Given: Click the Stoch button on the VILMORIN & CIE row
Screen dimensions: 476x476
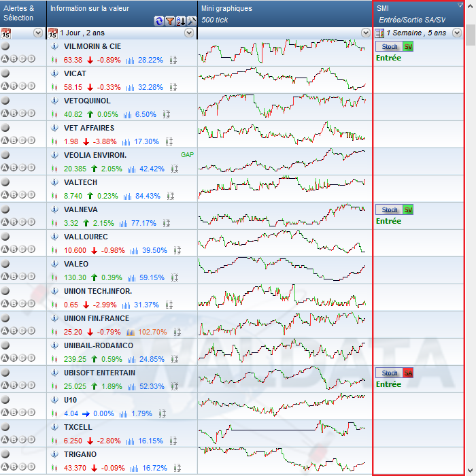Looking at the screenshot, I should [389, 47].
